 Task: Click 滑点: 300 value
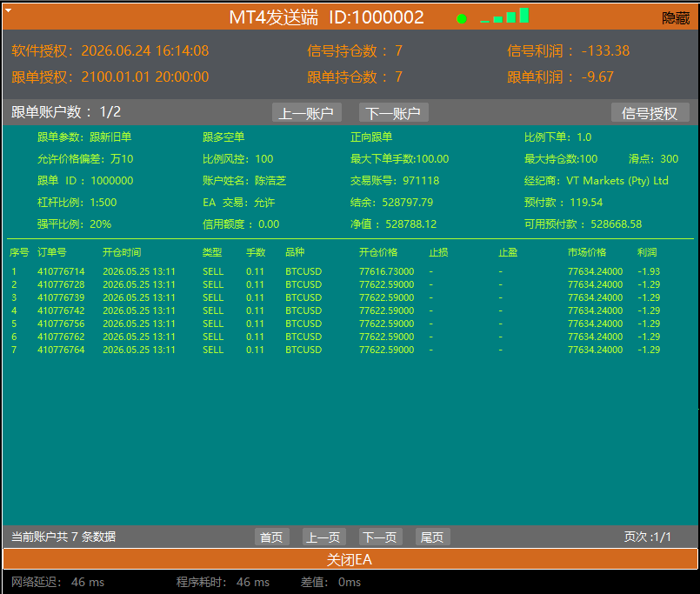[654, 159]
